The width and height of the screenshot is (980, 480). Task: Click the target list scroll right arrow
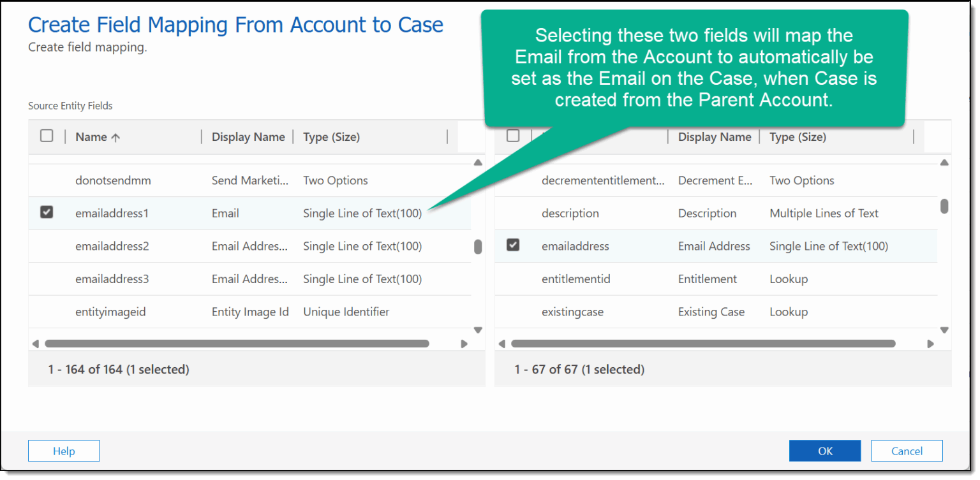click(x=931, y=344)
